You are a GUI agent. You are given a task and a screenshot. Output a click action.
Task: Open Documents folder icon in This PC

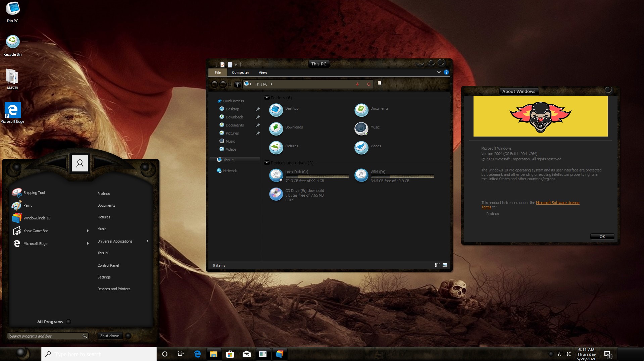coord(361,110)
